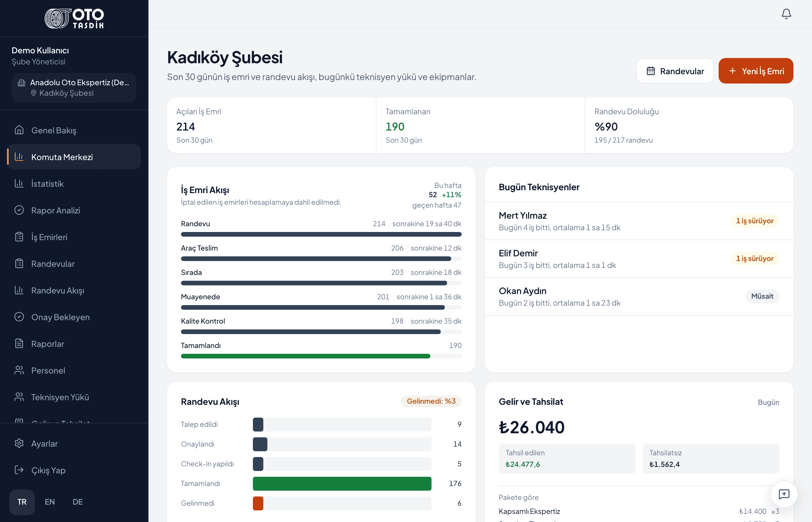
Task: Switch language to TR
Action: pyautogui.click(x=22, y=502)
